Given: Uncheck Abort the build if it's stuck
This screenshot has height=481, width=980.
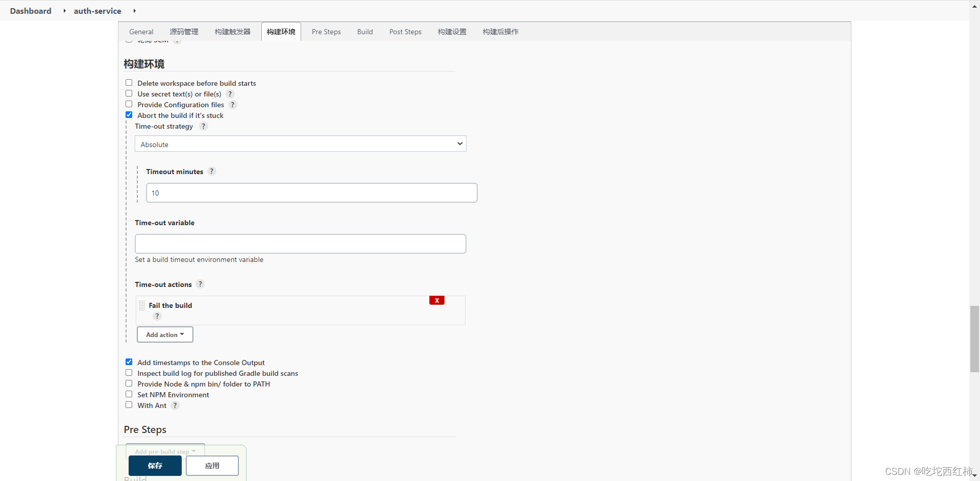Looking at the screenshot, I should click(129, 115).
